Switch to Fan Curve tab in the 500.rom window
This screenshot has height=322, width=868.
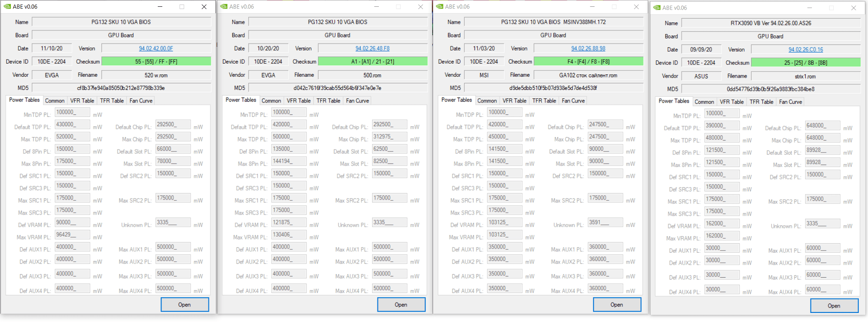[x=358, y=101]
